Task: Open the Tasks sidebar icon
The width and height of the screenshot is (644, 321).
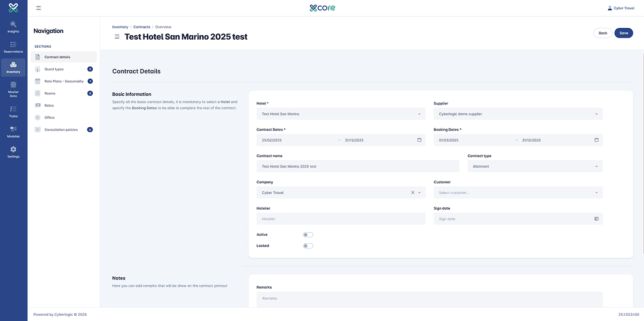Action: (x=13, y=111)
